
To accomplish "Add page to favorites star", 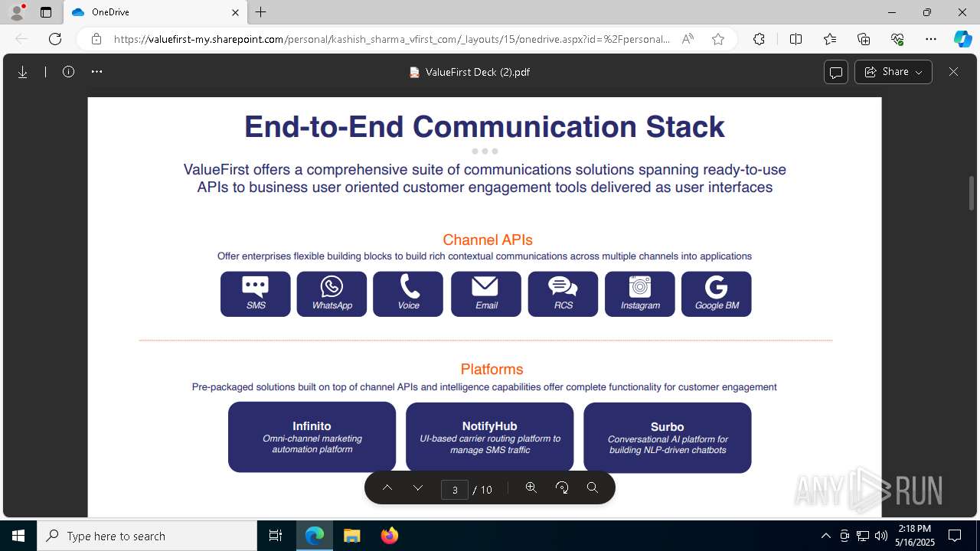I will point(718,39).
